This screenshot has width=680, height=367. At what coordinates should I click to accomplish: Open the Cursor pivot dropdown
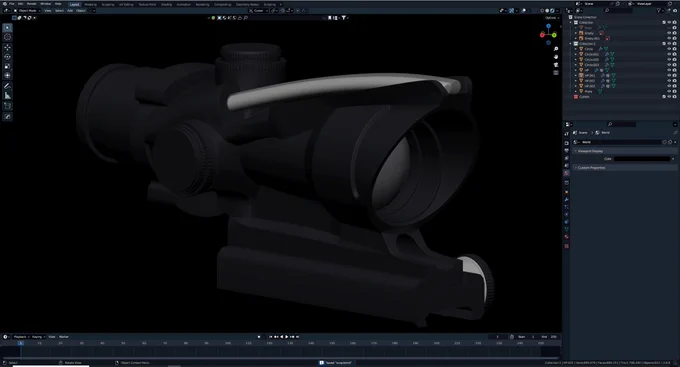tap(258, 10)
